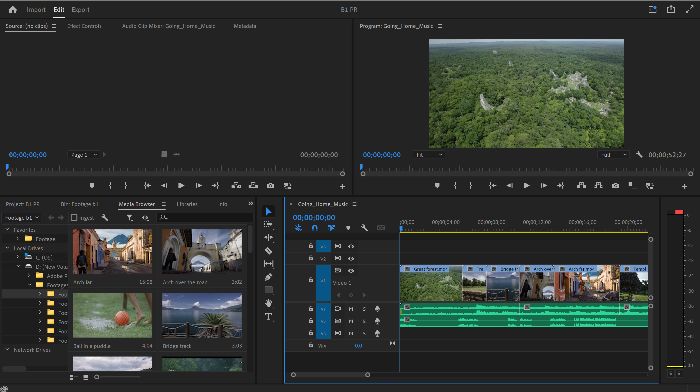This screenshot has width=700, height=392.
Task: Collapse Local Drives in Media Browser tree
Action: click(8, 247)
